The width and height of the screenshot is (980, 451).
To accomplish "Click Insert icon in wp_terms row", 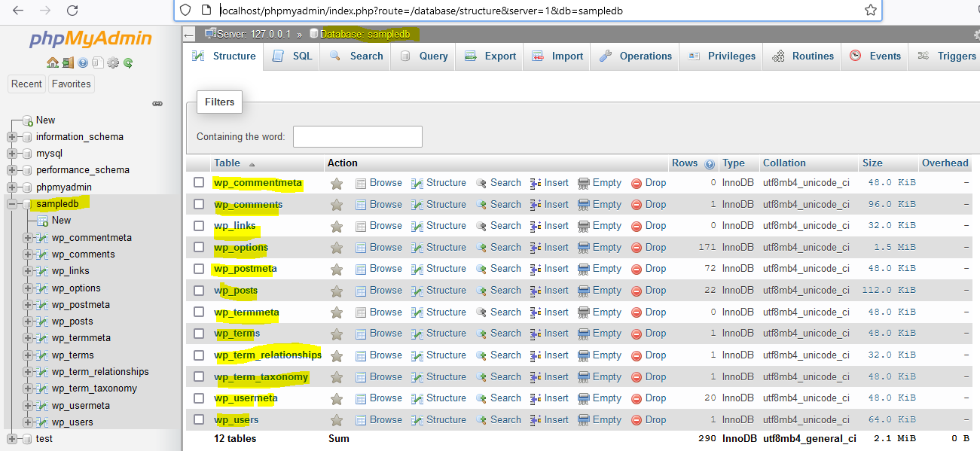I will tap(536, 334).
